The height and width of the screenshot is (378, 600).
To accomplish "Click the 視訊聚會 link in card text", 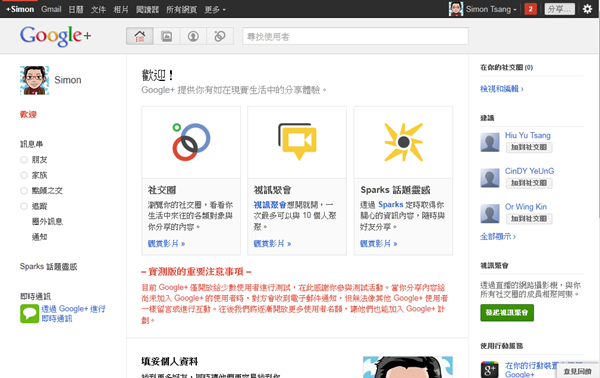I will point(270,205).
